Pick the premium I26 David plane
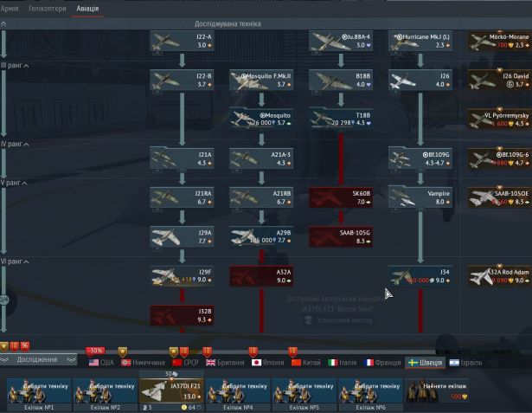The height and width of the screenshot is (413, 532). pyautogui.click(x=499, y=81)
